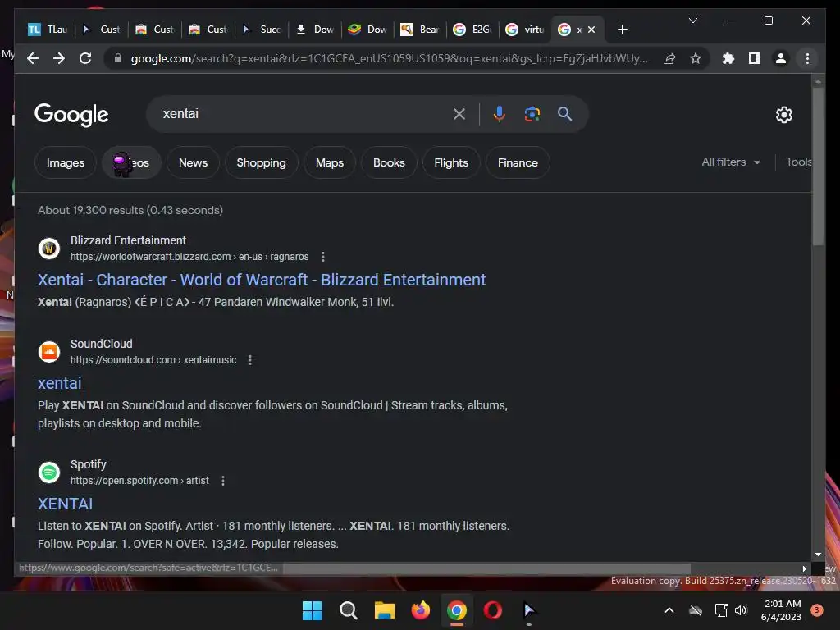
Task: Show hidden system tray icons
Action: 669,610
